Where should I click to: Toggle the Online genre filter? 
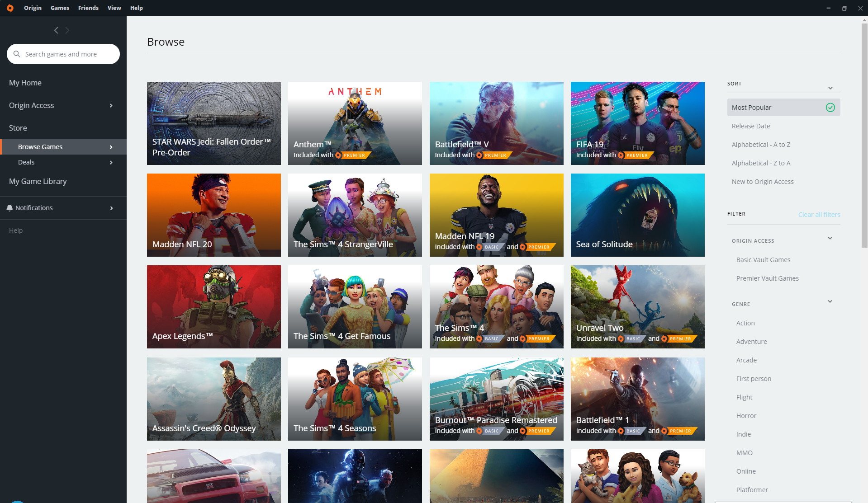745,471
